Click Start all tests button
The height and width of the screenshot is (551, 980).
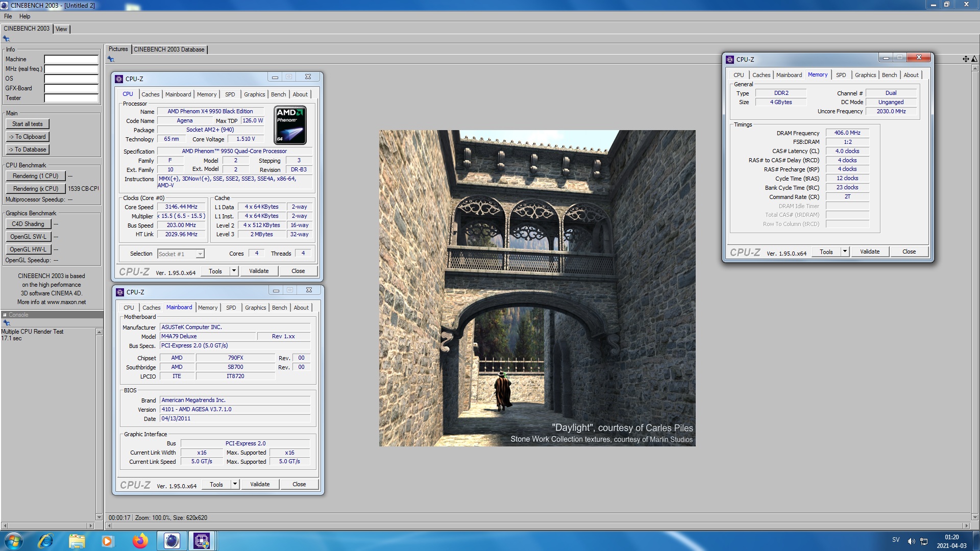tap(28, 124)
